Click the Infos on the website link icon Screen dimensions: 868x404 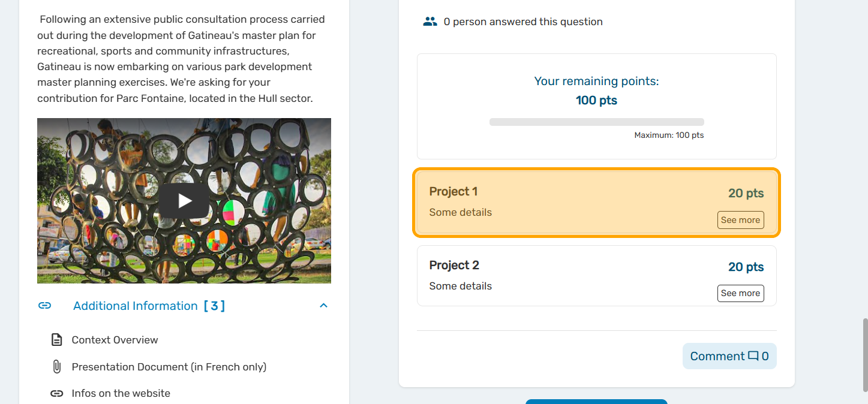pos(56,393)
